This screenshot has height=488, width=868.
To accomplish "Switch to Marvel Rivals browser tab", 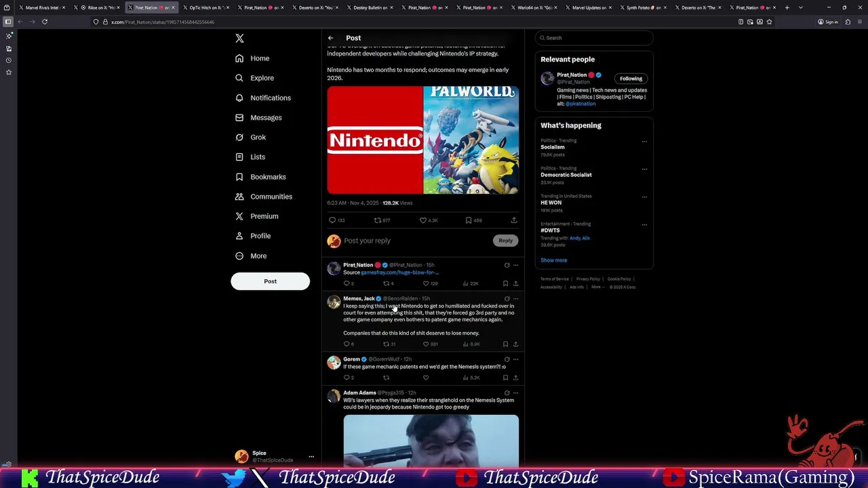I will pyautogui.click(x=42, y=7).
